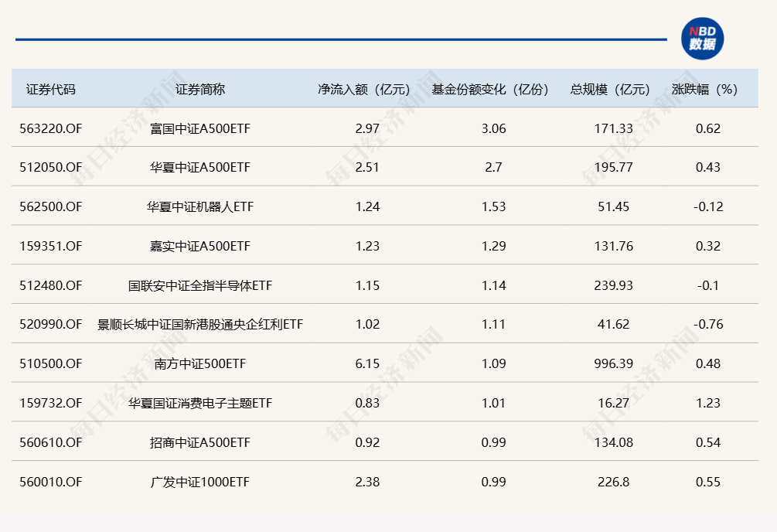Click share change value 2.7
Image resolution: width=777 pixels, height=532 pixels.
[493, 167]
